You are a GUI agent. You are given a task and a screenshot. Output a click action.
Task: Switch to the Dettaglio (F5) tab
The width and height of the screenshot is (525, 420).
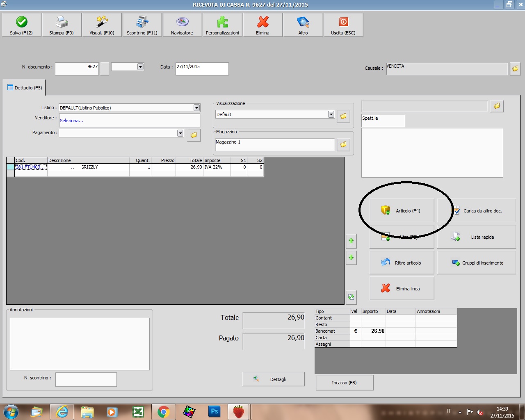coord(24,88)
